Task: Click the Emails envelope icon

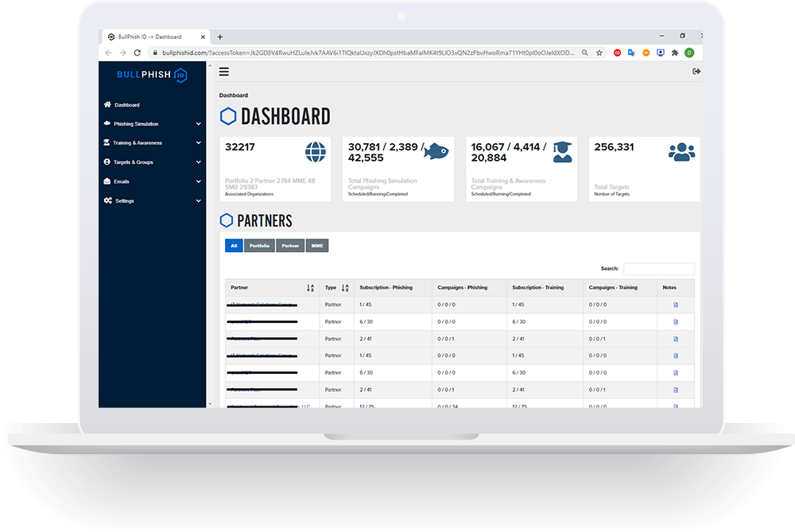Action: [x=107, y=181]
